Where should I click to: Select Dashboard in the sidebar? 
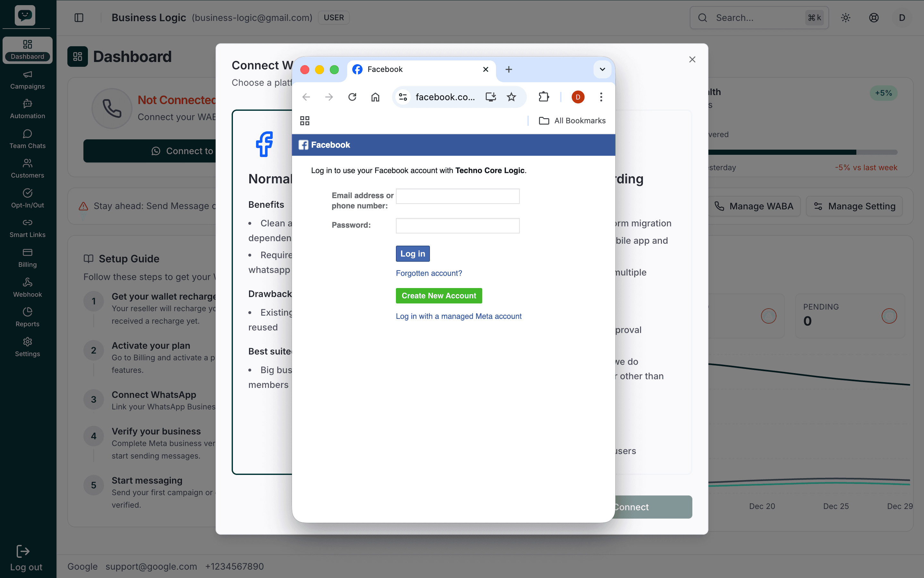(28, 50)
